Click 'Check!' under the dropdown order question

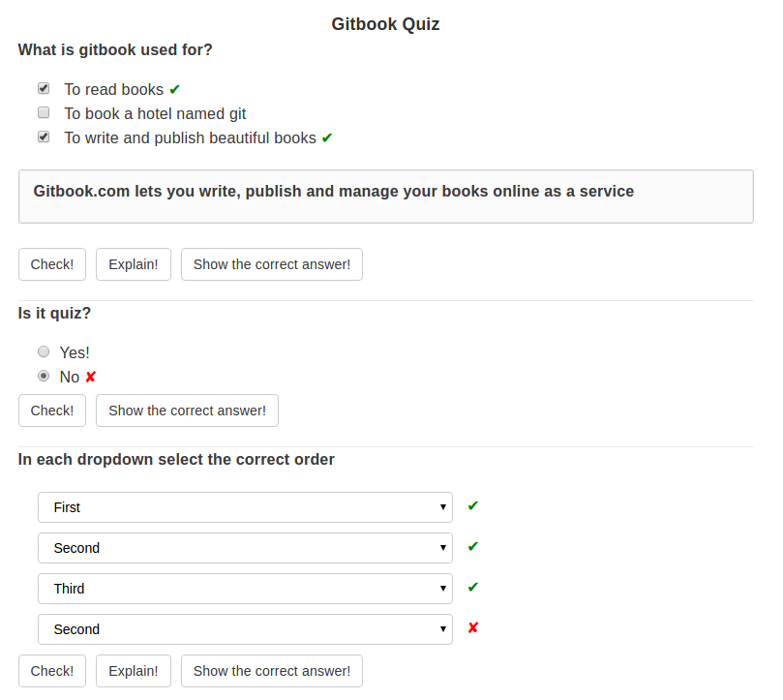point(52,671)
